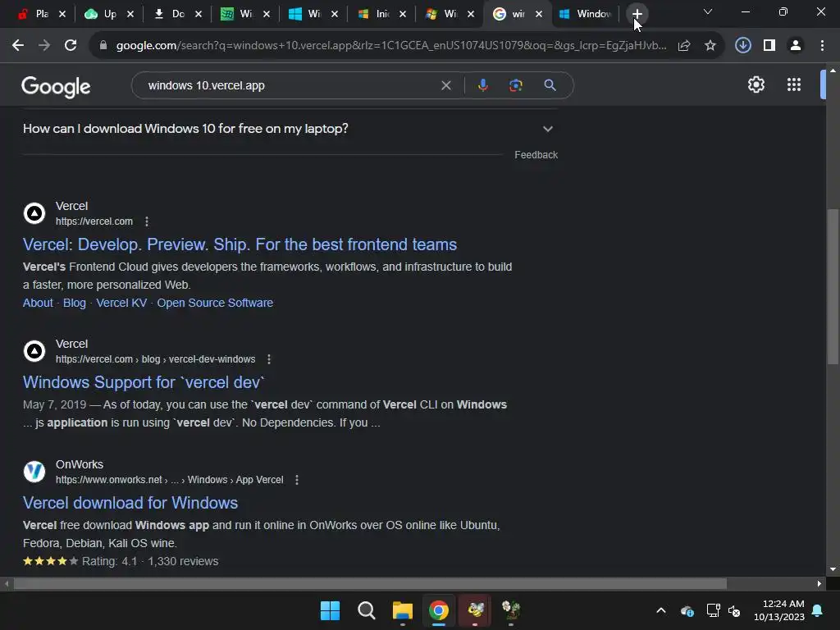Click Chrome icon in taskbar
The image size is (840, 630).
pos(439,610)
